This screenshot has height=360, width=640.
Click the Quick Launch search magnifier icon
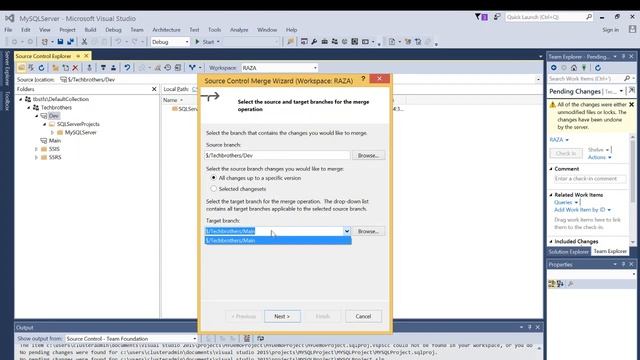tap(589, 17)
